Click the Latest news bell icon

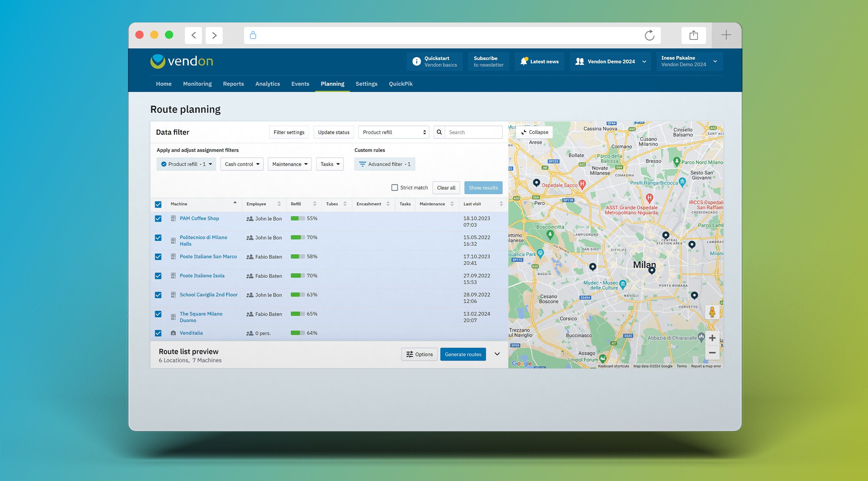524,61
